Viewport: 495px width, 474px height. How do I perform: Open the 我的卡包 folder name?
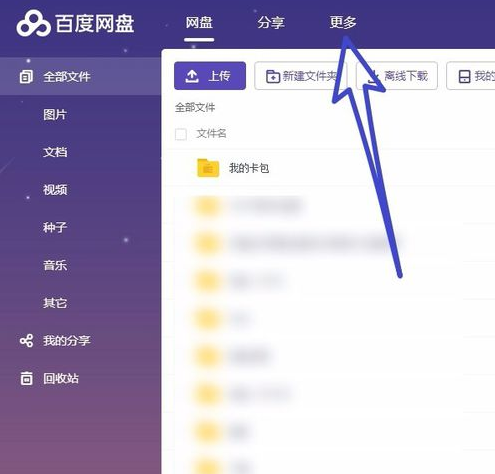[249, 168]
